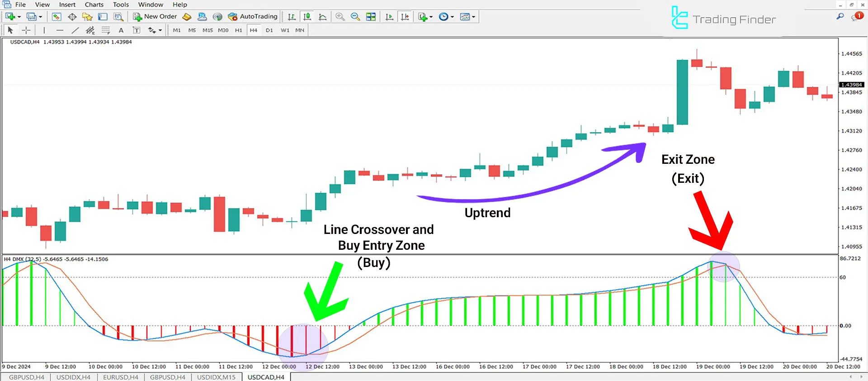Switch timeframe to M5

pos(192,30)
